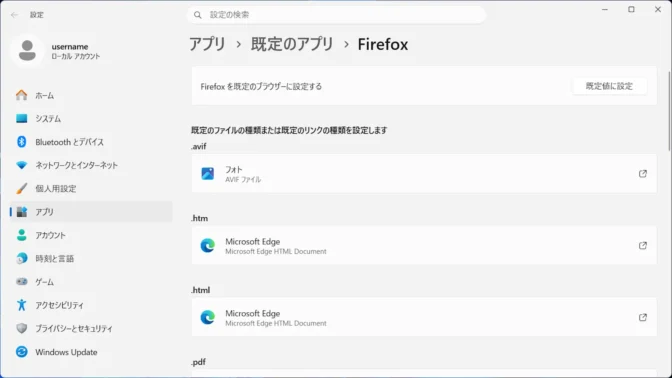Go to アプリ via the breadcrumb
672x378 pixels.
[207, 44]
